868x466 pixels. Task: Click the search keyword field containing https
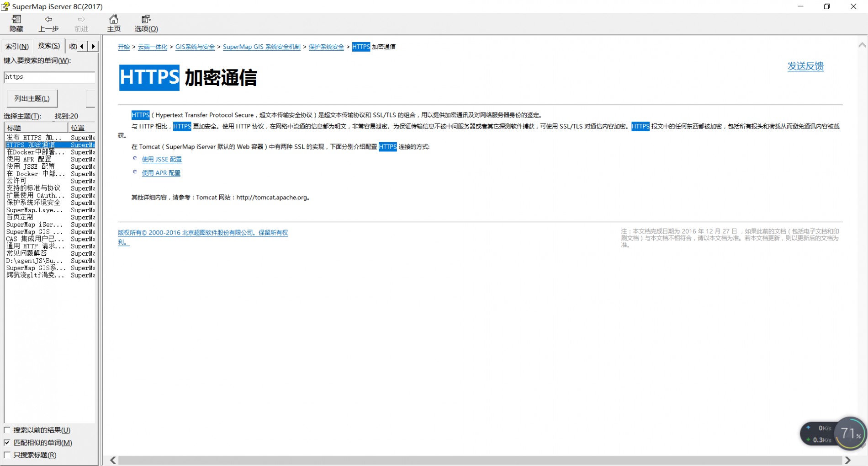[49, 77]
